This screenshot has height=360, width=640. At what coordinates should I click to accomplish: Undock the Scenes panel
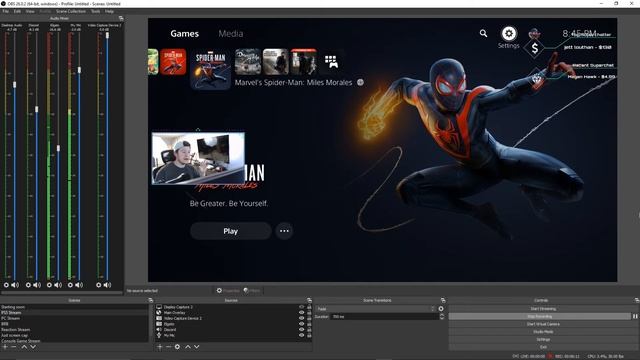click(150, 300)
